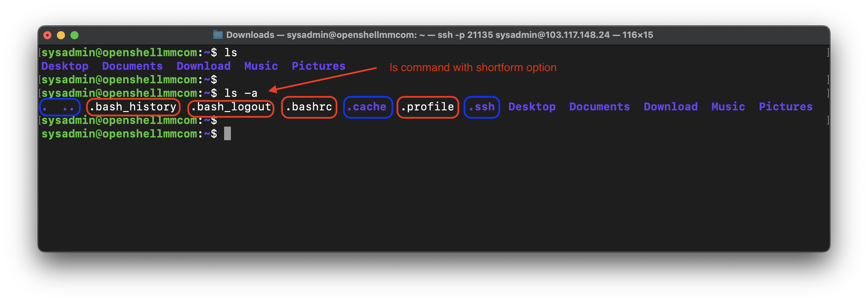The image size is (868, 302).
Task: Click the window title text in the title bar
Action: coord(439,35)
